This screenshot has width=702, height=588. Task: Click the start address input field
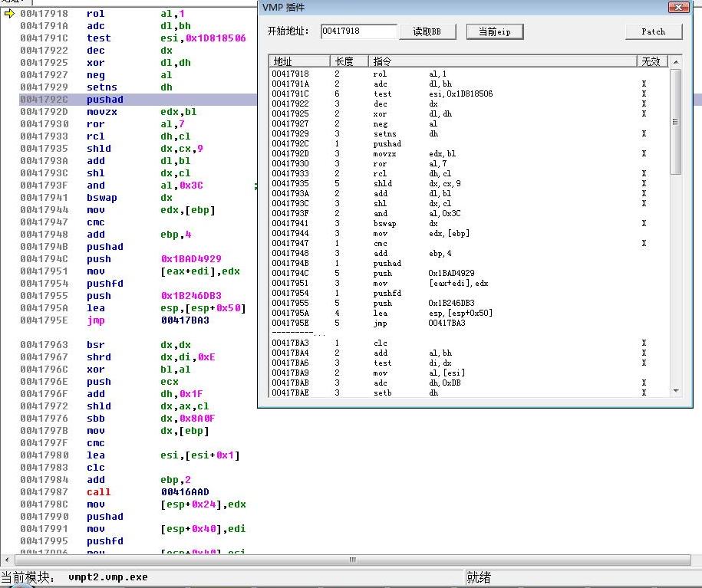point(358,31)
